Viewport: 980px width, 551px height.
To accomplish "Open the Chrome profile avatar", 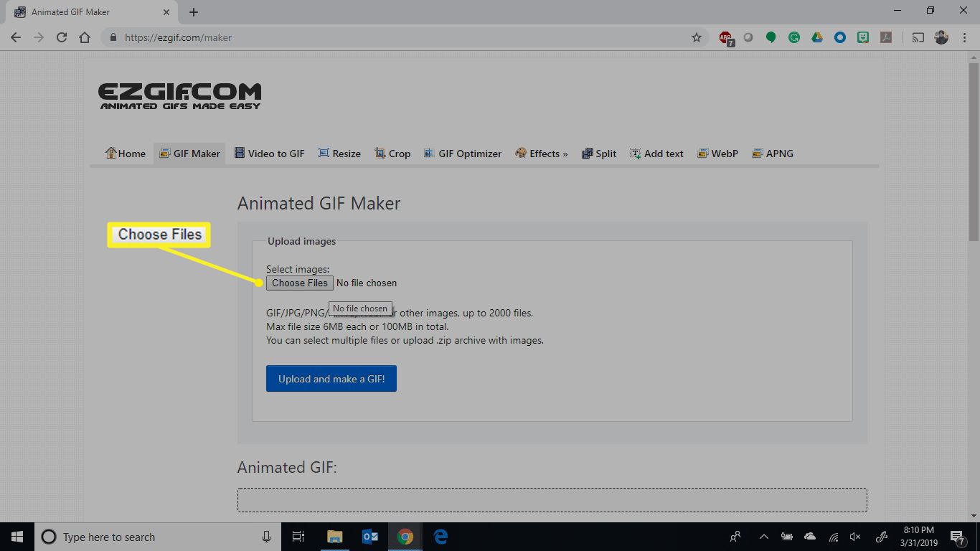I will click(x=941, y=37).
